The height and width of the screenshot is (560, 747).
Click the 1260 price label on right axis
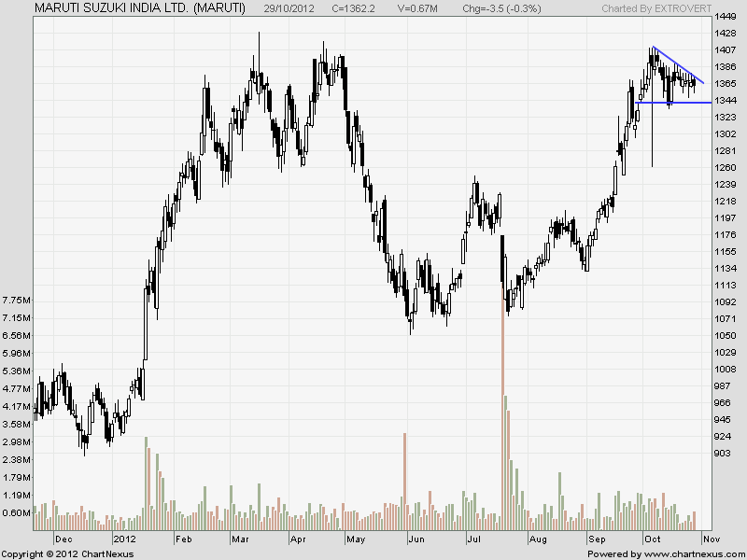[725, 167]
